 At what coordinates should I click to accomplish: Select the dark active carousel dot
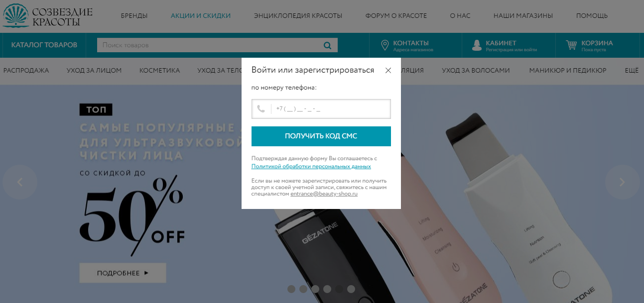pyautogui.click(x=339, y=289)
